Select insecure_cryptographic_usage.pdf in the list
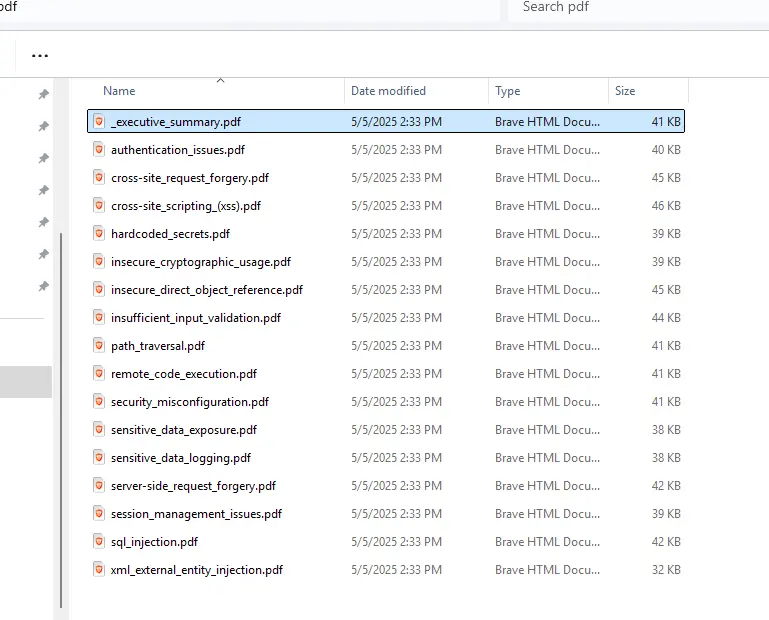This screenshot has width=769, height=620. point(200,262)
